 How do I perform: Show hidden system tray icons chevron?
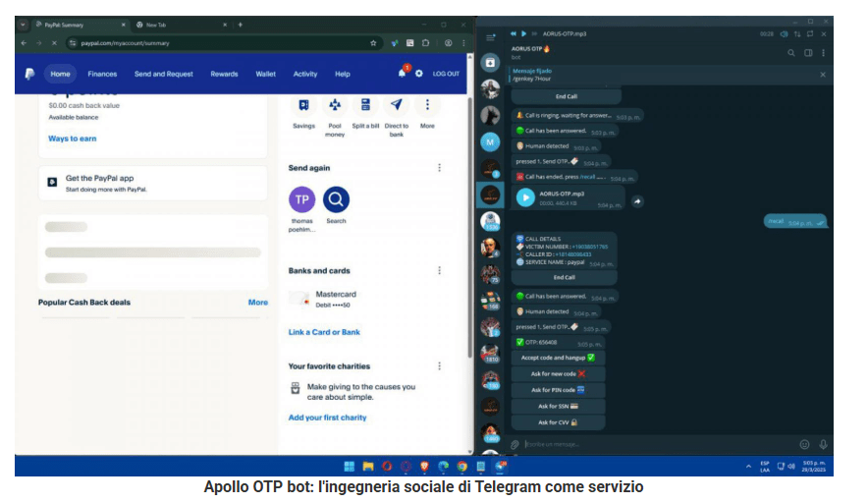[748, 467]
